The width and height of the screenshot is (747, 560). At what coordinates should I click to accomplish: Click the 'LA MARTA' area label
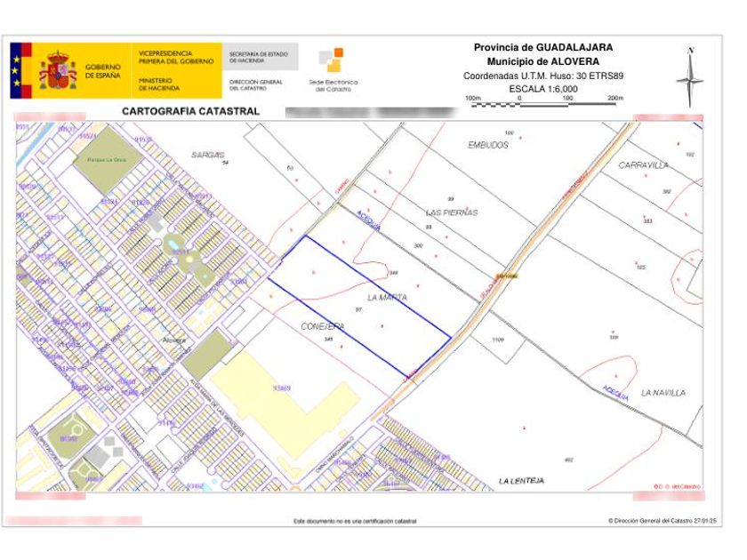[x=388, y=298]
